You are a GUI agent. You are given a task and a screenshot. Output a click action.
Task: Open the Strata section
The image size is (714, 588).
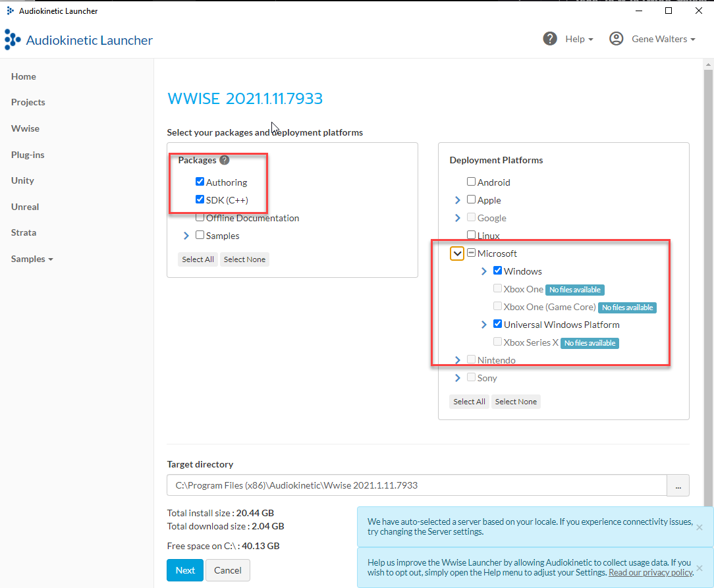[x=24, y=232]
